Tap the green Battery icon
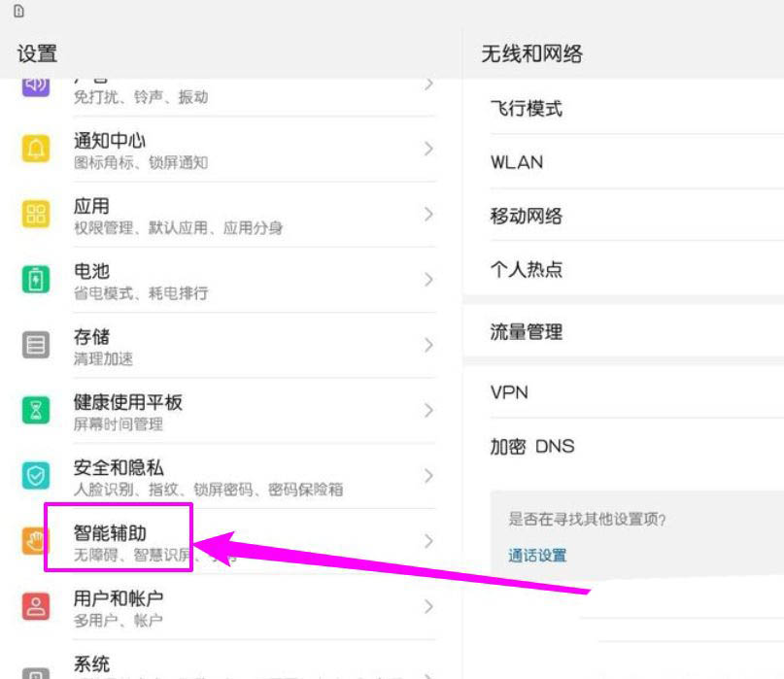784x679 pixels. point(36,280)
